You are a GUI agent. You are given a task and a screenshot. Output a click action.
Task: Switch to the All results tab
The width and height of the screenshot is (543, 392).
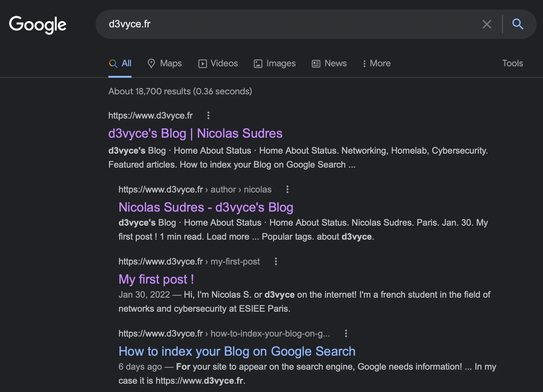(120, 63)
